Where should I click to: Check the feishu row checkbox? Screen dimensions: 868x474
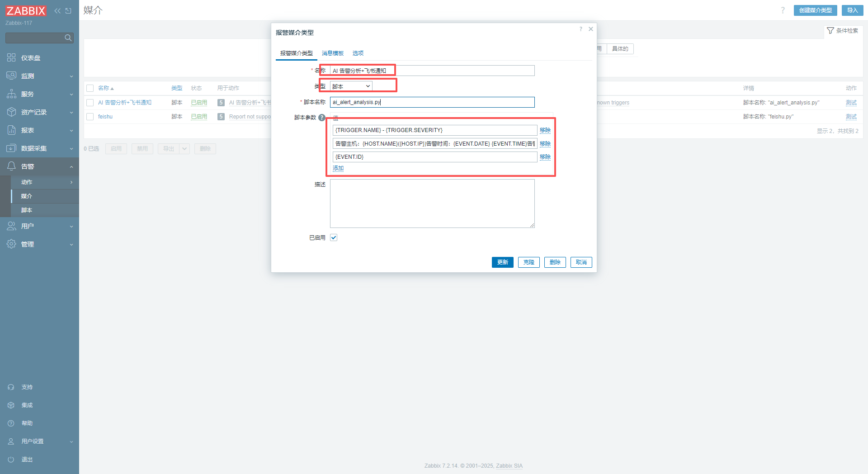(90, 117)
